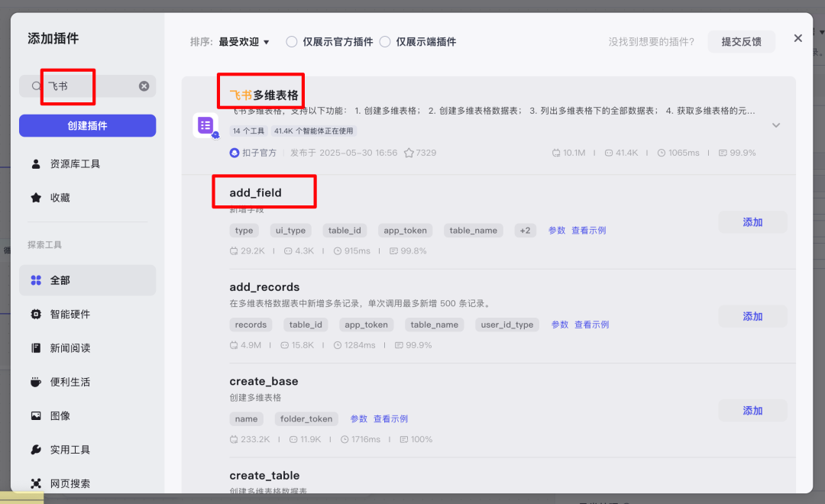Open 参数 link for add_field

pyautogui.click(x=557, y=231)
